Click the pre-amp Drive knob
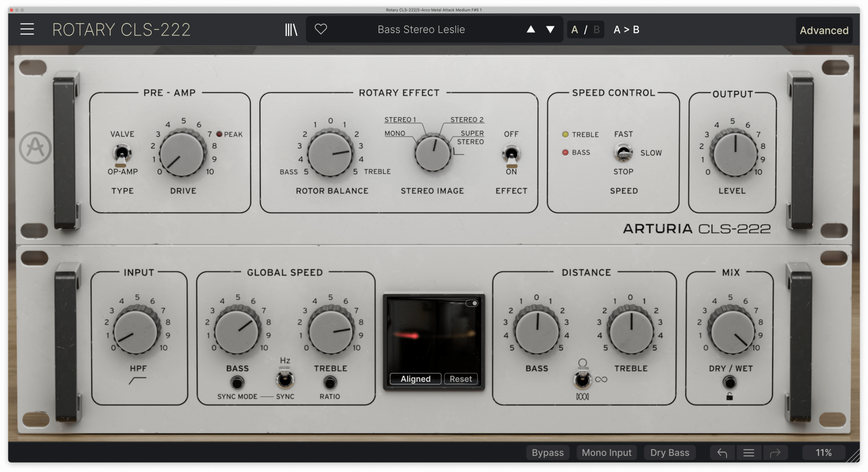The height and width of the screenshot is (472, 868). click(x=183, y=153)
